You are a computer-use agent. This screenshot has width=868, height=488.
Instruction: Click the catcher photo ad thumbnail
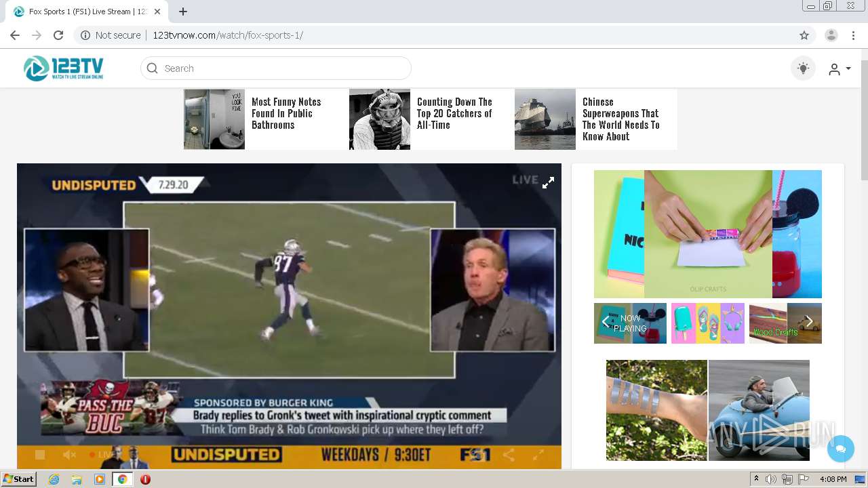pyautogui.click(x=380, y=119)
